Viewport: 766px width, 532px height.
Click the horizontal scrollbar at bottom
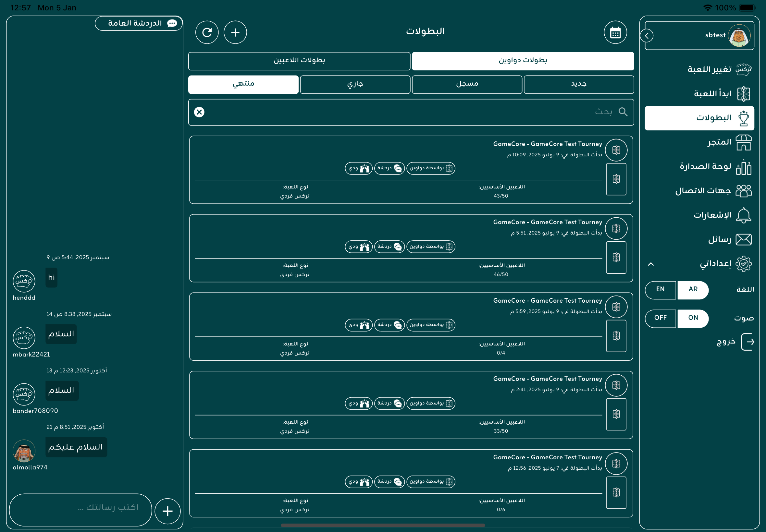[x=382, y=526]
